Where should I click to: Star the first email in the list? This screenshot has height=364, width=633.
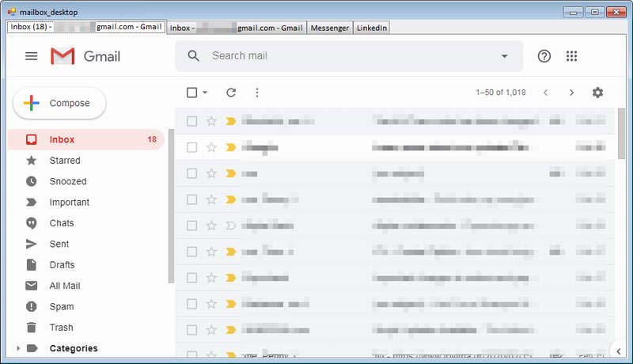211,121
